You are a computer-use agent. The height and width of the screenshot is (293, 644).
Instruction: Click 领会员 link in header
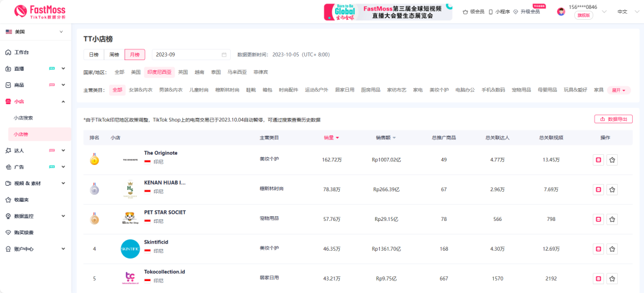[x=473, y=11]
